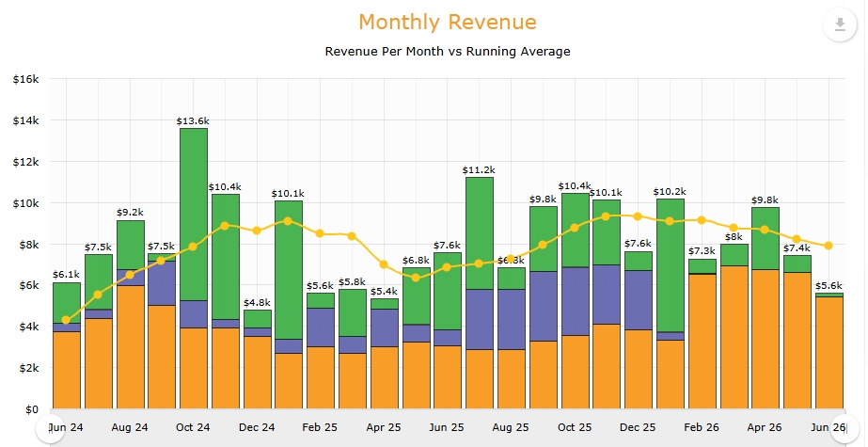
Task: Click the Feb 26 axis label
Action: coord(702,427)
